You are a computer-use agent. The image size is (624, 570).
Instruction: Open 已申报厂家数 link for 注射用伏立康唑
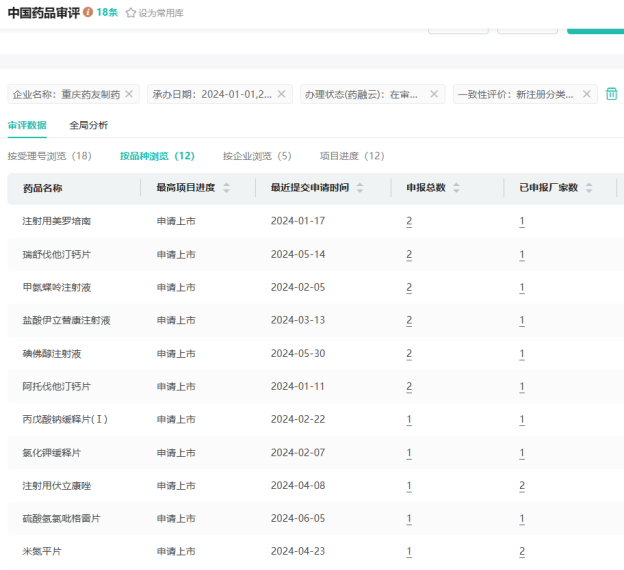(x=522, y=486)
